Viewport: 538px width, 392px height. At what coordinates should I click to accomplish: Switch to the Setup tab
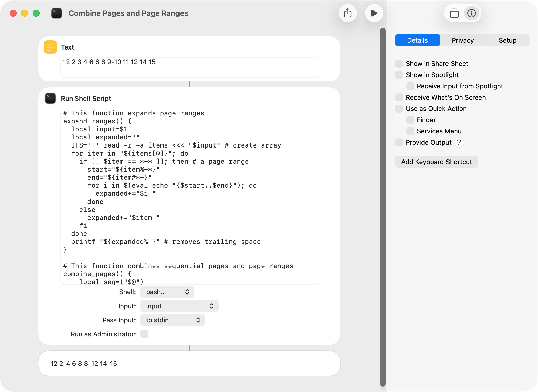[507, 40]
